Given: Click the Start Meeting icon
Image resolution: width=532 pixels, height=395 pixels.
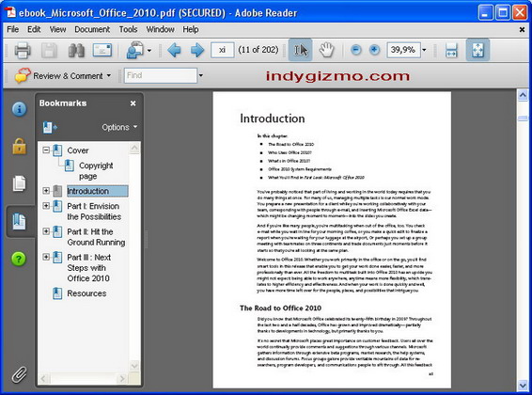Looking at the screenshot, I should click(135, 50).
